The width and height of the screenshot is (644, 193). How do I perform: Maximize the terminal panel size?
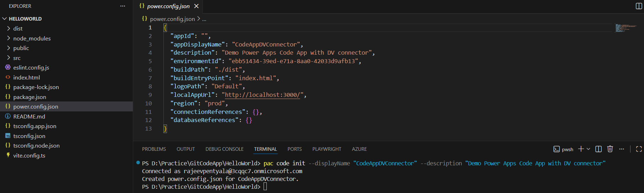(x=639, y=149)
